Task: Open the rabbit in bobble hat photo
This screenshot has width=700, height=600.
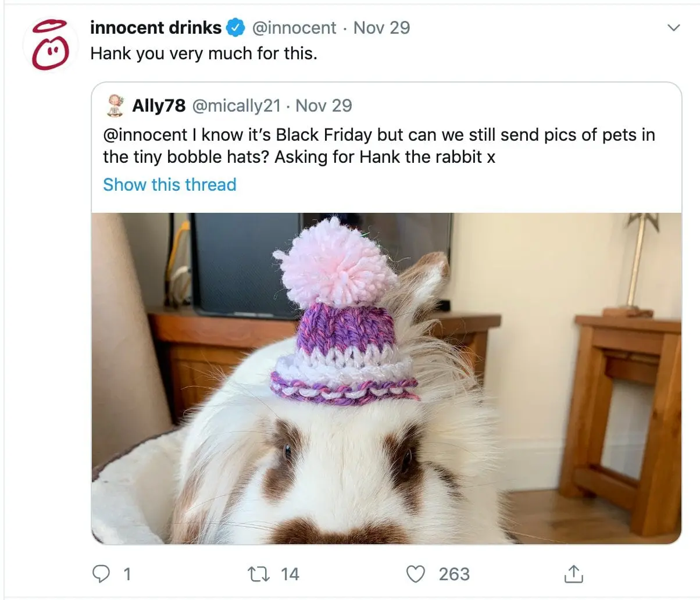Action: pyautogui.click(x=386, y=378)
